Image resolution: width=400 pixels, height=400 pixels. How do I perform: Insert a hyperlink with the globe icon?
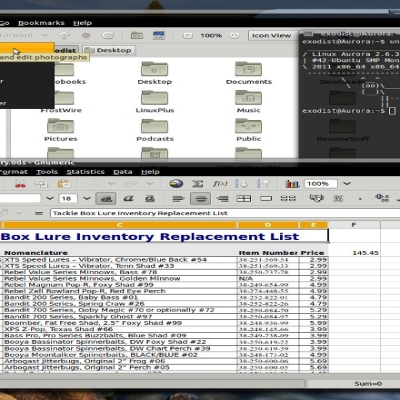pos(176,183)
